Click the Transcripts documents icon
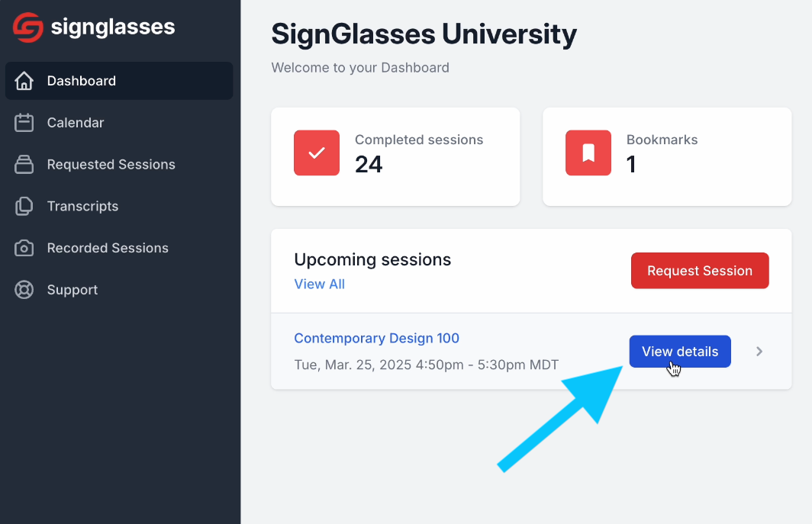This screenshot has height=524, width=812. 24,206
